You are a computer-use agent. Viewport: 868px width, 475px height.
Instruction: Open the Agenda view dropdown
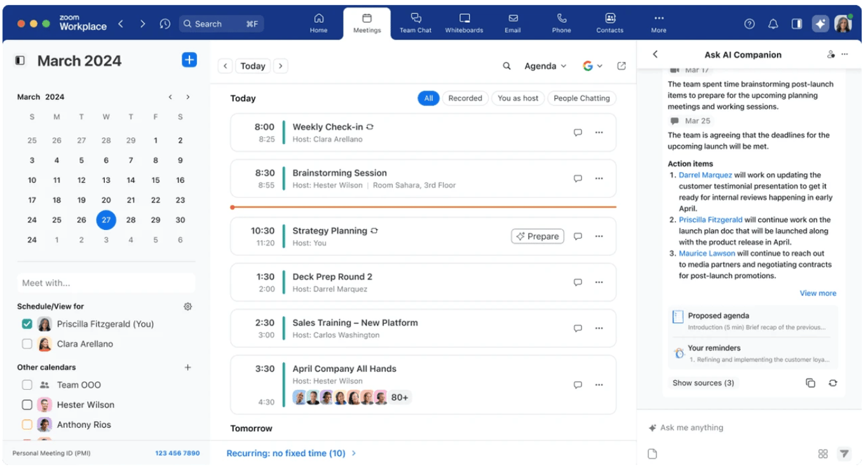point(545,66)
